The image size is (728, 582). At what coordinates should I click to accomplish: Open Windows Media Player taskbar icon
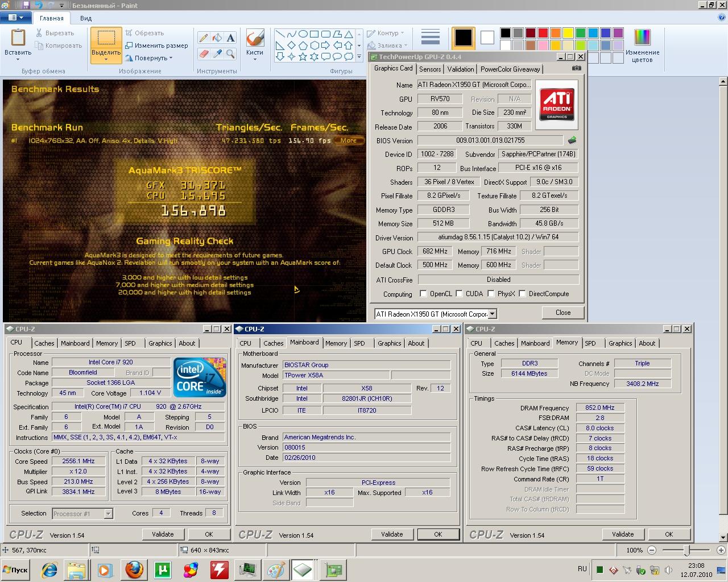pyautogui.click(x=106, y=569)
